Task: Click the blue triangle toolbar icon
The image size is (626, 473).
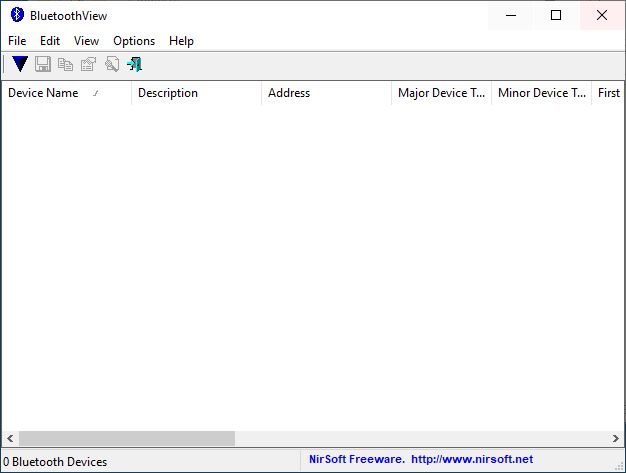Action: click(20, 64)
